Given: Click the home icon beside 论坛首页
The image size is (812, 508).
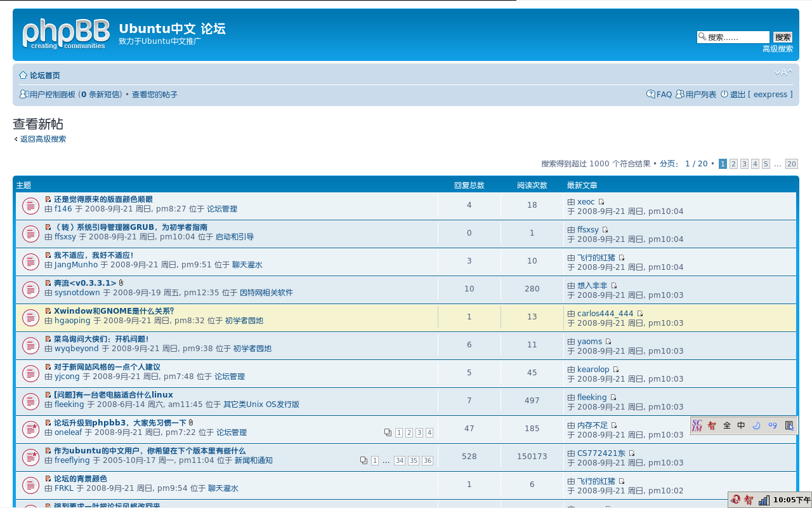Looking at the screenshot, I should pyautogui.click(x=23, y=75).
